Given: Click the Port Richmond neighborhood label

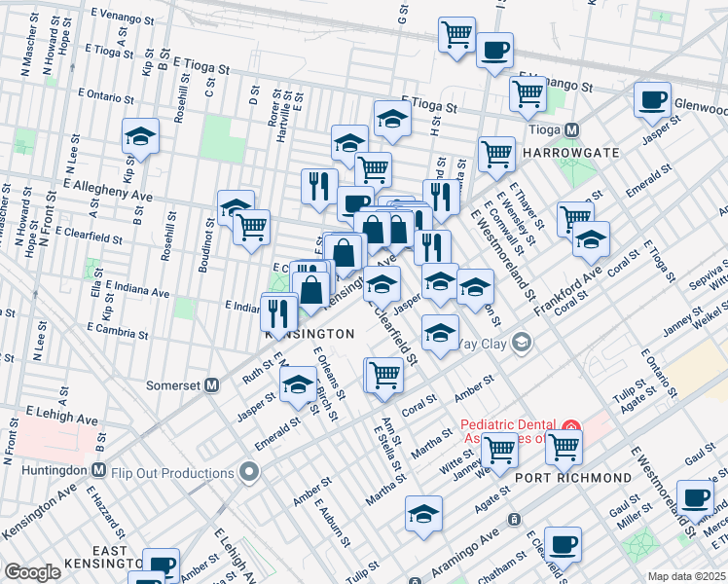Looking at the screenshot, I should (572, 478).
